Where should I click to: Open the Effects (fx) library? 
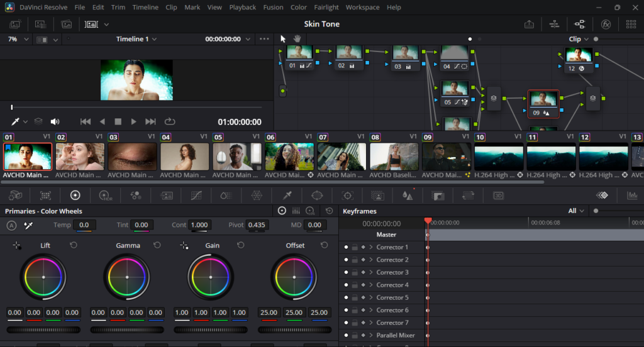pos(606,25)
